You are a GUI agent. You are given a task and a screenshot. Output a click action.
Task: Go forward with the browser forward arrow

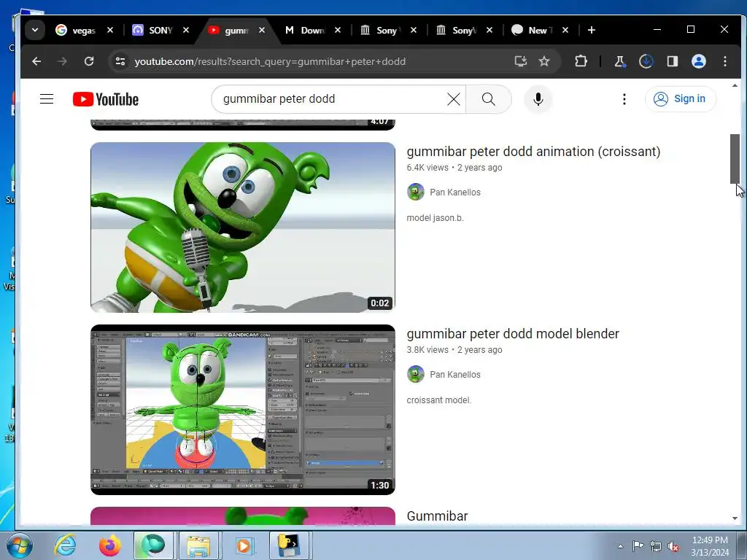(x=63, y=61)
